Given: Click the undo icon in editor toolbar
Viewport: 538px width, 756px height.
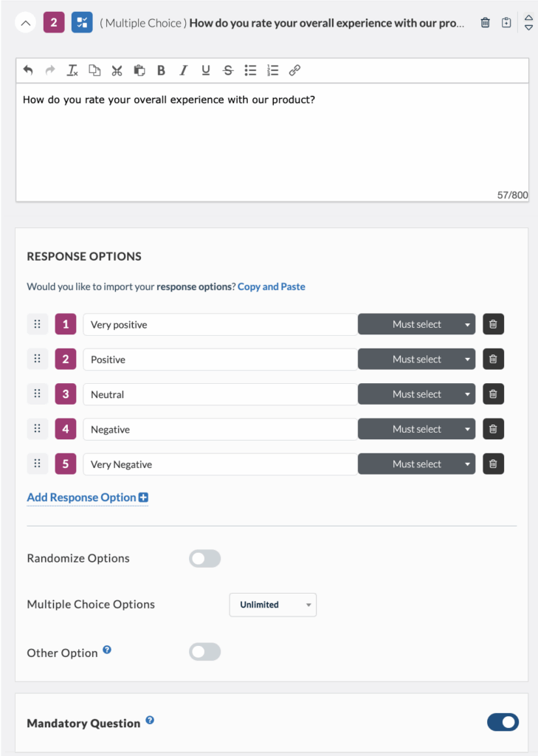Looking at the screenshot, I should click(28, 70).
